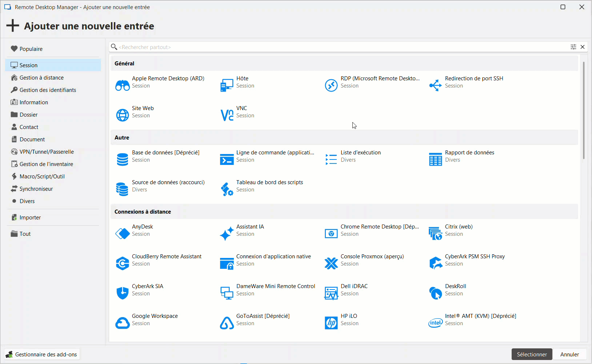Select the Assistant IA sparkle icon
Viewport: 592px width, 364px height.
pos(227,234)
